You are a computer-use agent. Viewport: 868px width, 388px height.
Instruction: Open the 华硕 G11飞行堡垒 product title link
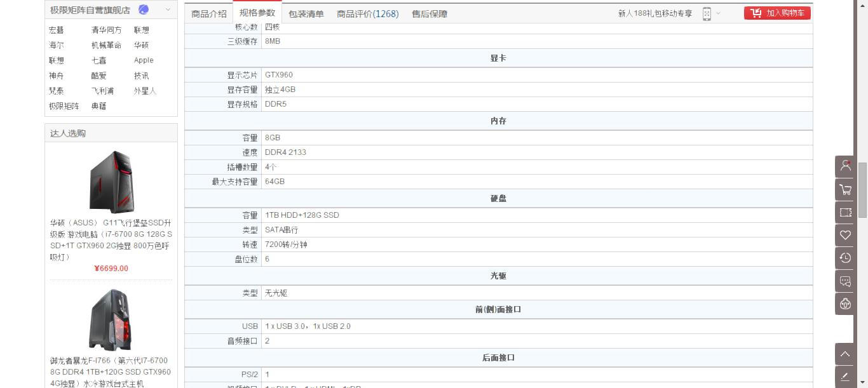[x=111, y=240]
